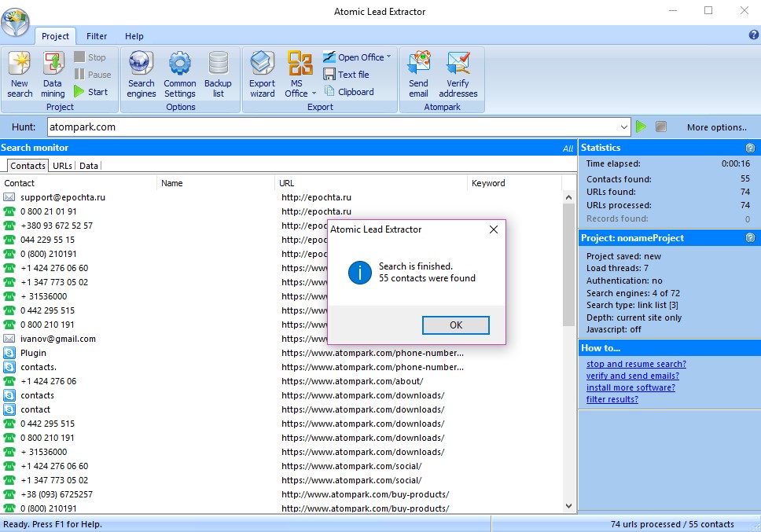Switch to the URLs tab
The width and height of the screenshot is (761, 532).
(61, 165)
